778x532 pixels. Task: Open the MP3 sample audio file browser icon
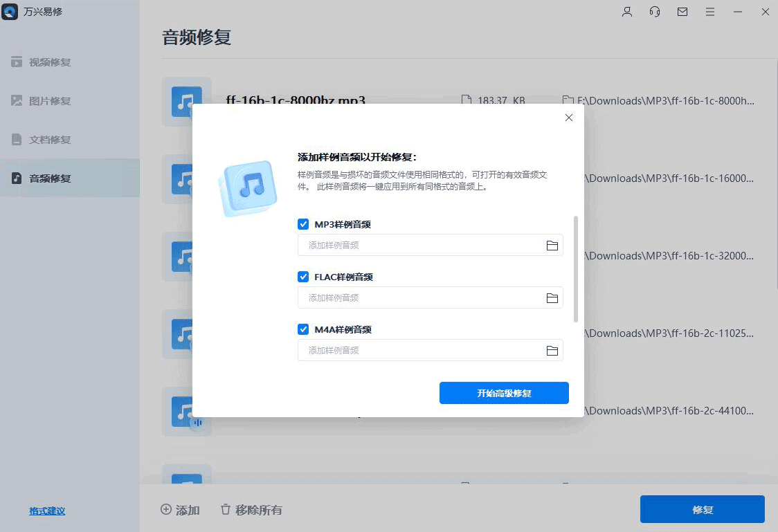click(x=552, y=245)
